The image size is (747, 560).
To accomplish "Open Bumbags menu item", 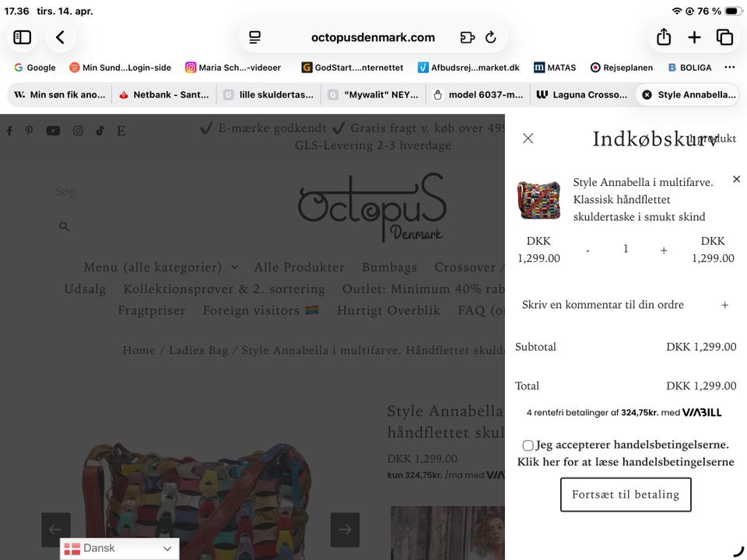I will pos(389,267).
